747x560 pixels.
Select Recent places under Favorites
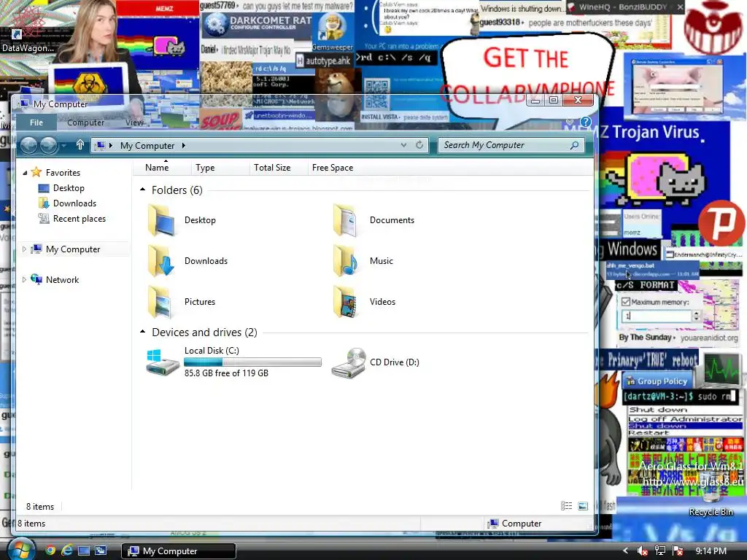[79, 219]
